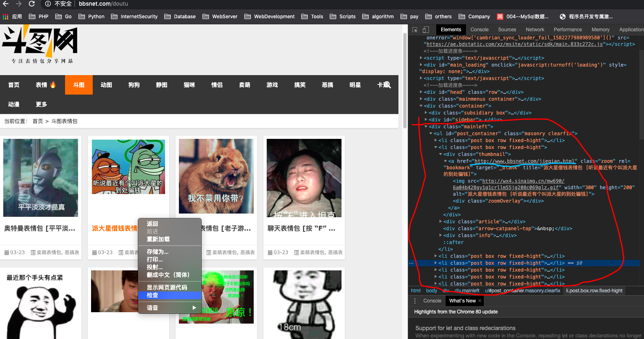Screen dimensions: 644x339
Task: Open the WebServer bookmarks folder
Action: pyautogui.click(x=220, y=17)
